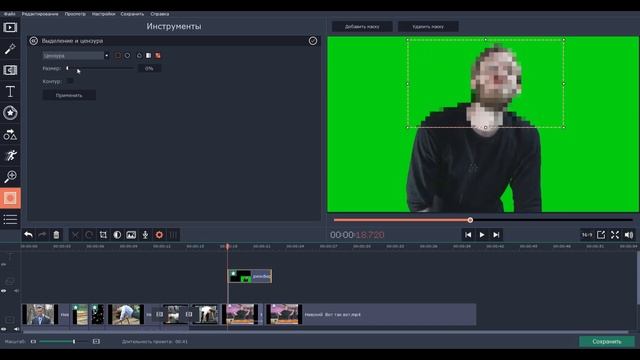Select the white gradient fill type icon
The width and height of the screenshot is (640, 360).
click(x=149, y=56)
